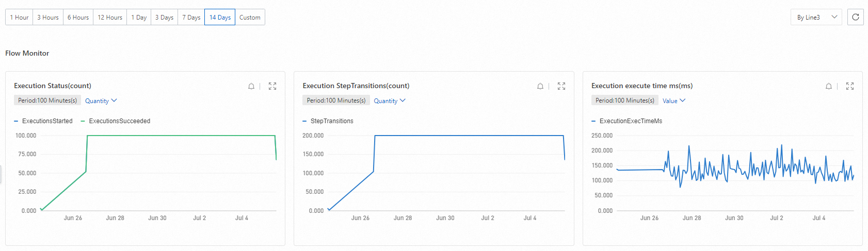
Task: Select the 12 Hours time range
Action: [110, 17]
